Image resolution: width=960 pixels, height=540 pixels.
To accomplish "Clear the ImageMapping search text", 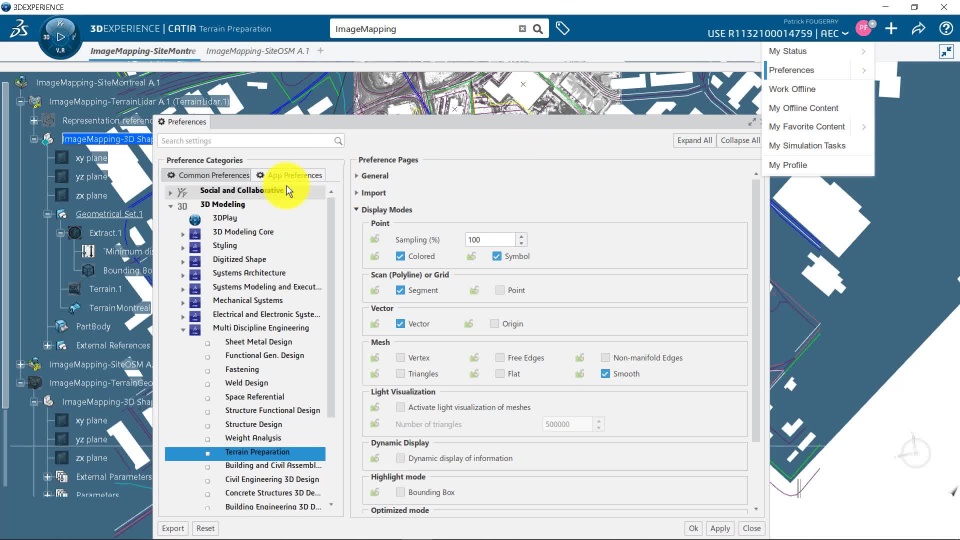I will (x=522, y=29).
